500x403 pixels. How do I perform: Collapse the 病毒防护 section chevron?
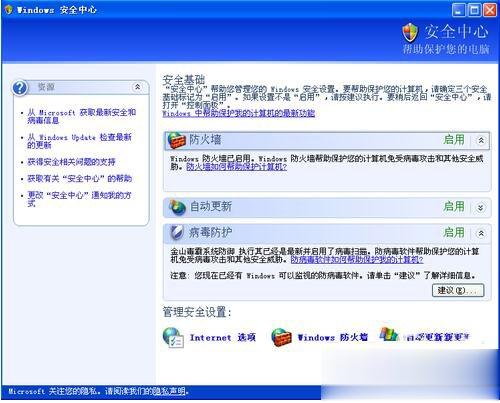[481, 233]
